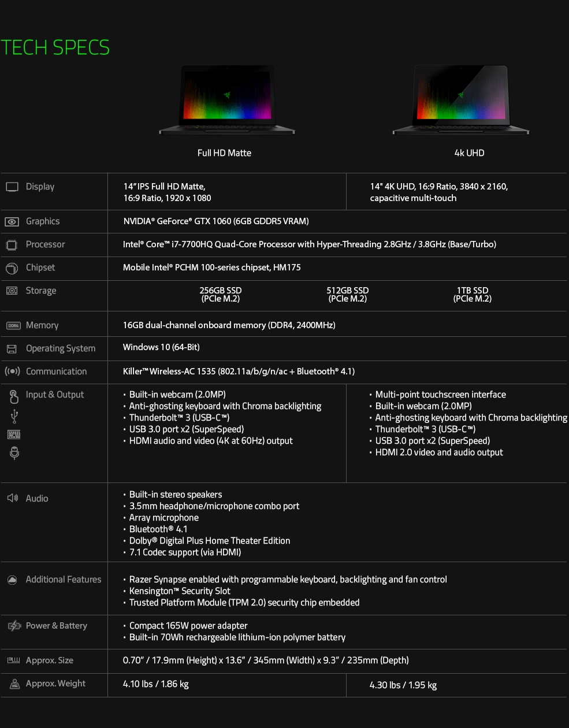Click the "Chipset" row label
569x728 pixels.
40,268
